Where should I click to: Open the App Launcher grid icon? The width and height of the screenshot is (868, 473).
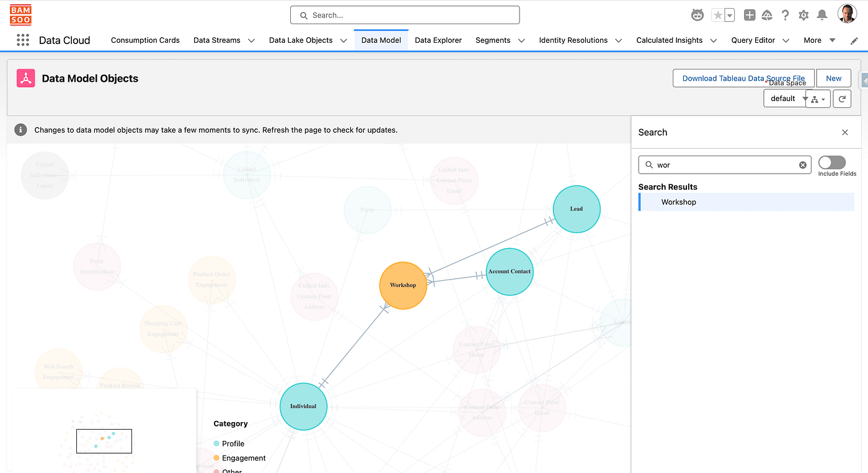(23, 40)
